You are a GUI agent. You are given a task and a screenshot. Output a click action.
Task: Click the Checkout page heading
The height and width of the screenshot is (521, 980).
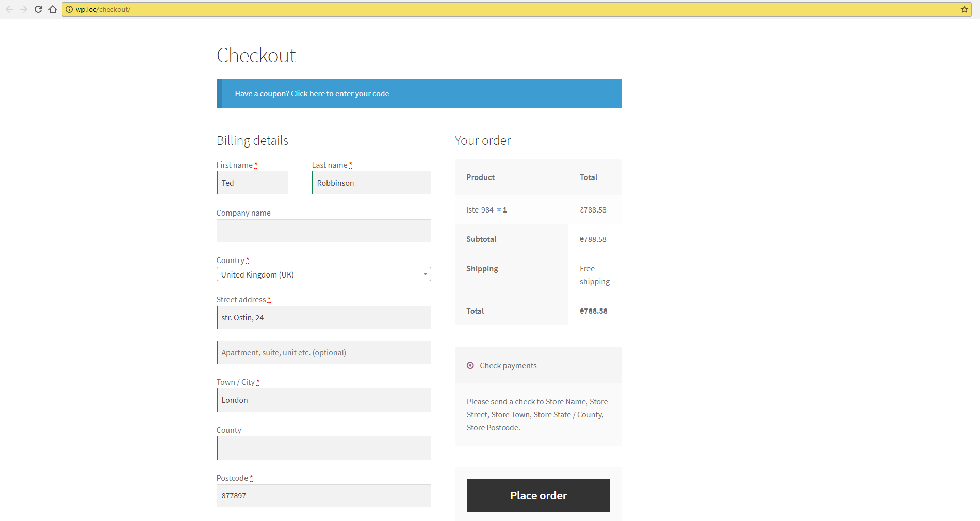256,56
